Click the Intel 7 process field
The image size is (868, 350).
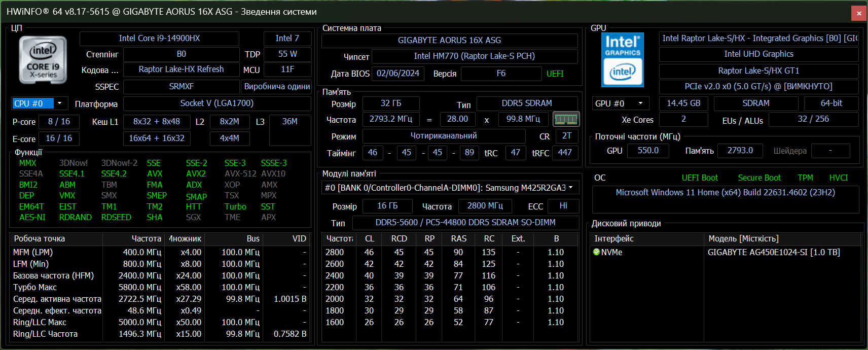287,39
